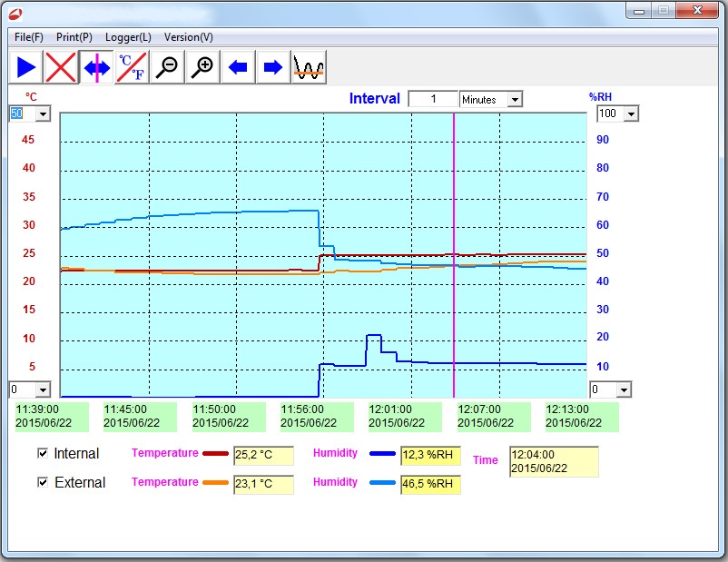Start logging with the blue play button

26,67
